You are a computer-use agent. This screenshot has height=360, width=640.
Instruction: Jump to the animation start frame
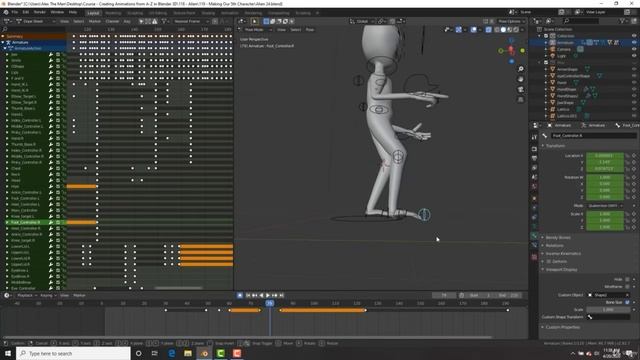tap(248, 296)
